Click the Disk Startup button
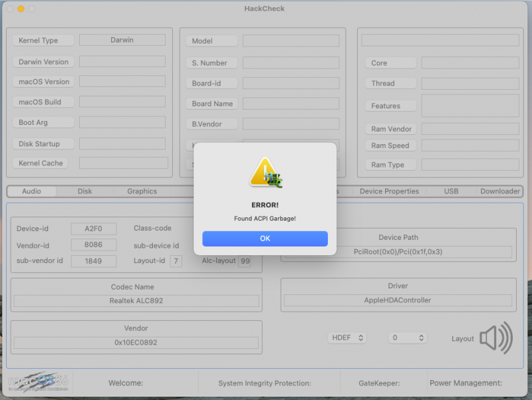 pyautogui.click(x=43, y=144)
